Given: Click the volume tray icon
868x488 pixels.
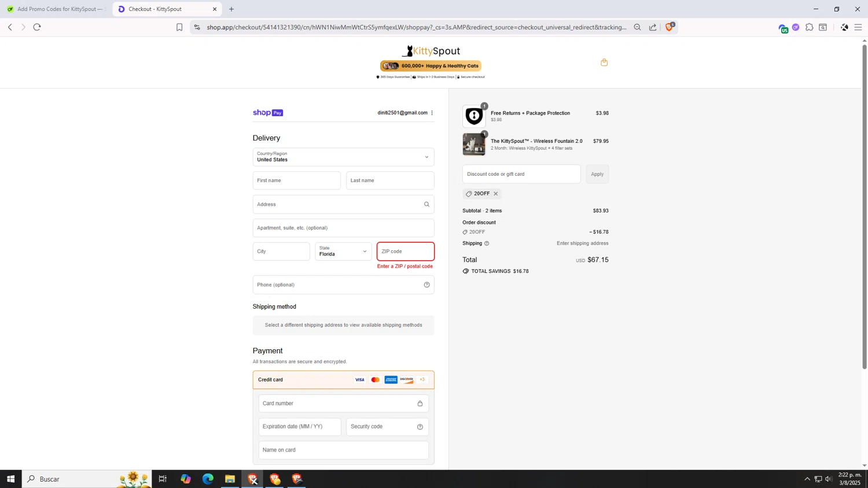Looking at the screenshot, I should click(x=829, y=479).
